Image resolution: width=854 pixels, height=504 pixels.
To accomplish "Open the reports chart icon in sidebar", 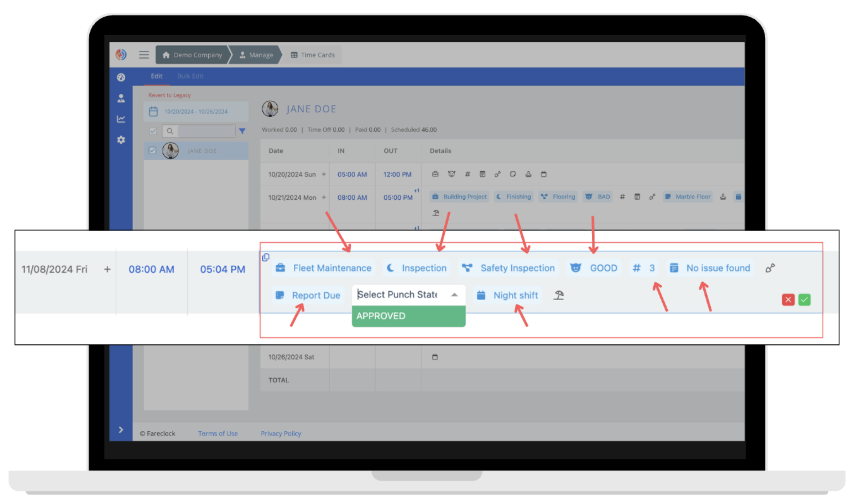I will 121,119.
